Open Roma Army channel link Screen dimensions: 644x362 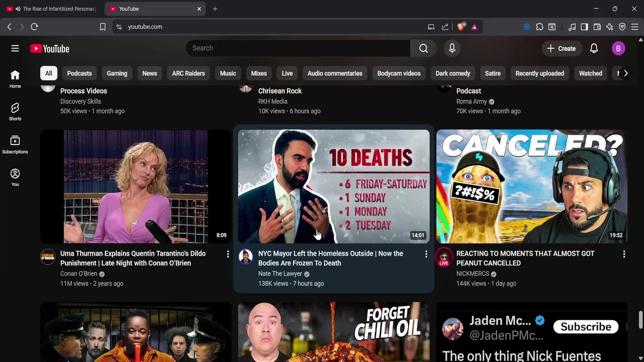point(471,102)
